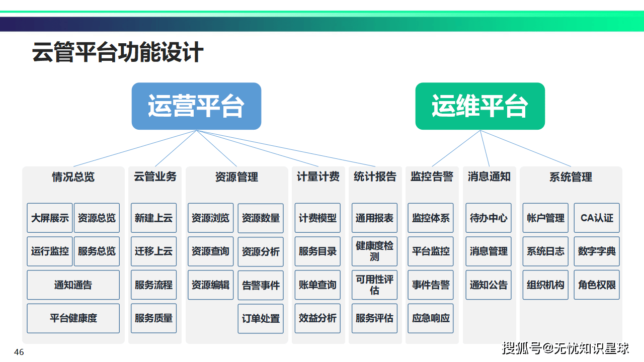Image resolution: width=644 pixels, height=362 pixels.
Task: Open the 消息管理 box
Action: [x=489, y=251]
